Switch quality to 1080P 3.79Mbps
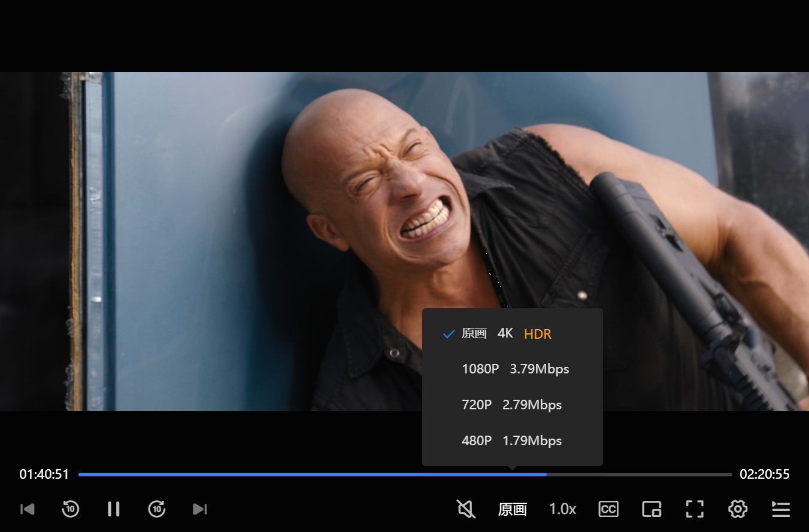 pos(513,369)
